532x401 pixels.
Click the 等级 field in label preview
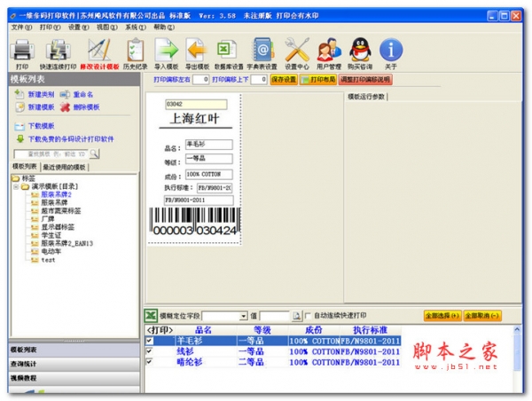(208, 159)
